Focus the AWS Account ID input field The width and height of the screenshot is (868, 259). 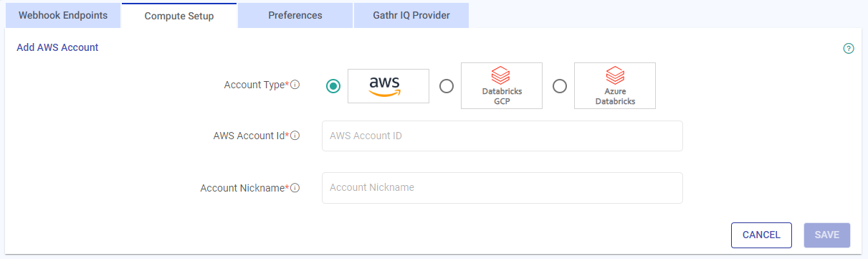point(502,136)
